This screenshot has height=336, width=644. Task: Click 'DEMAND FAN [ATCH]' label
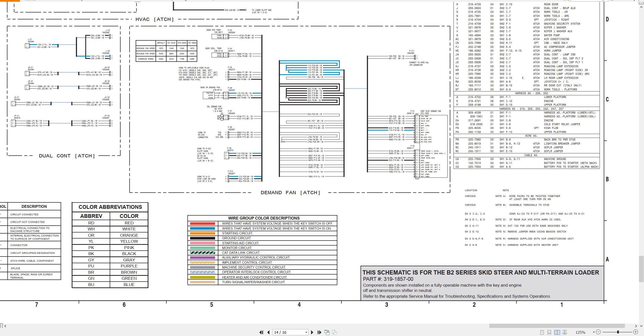pos(290,193)
